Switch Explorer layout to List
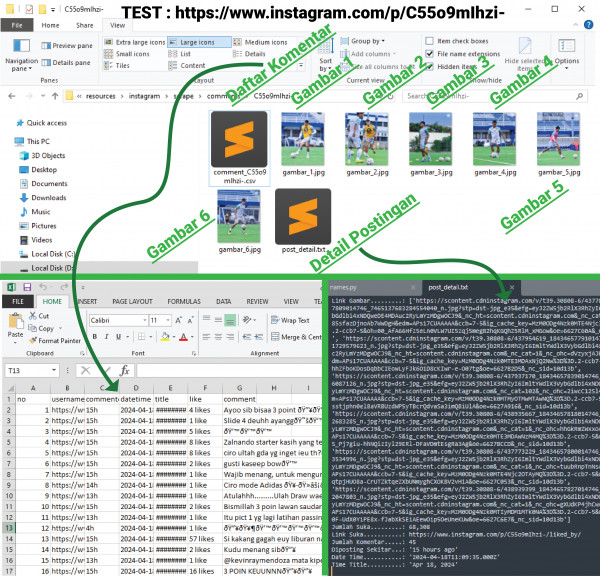 (x=179, y=54)
